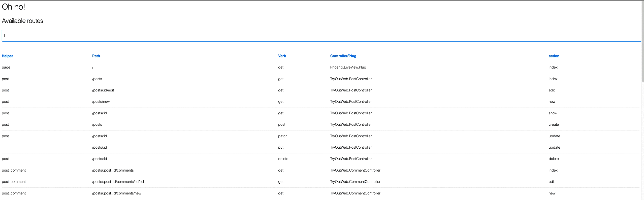Click the /posts/:id/edit path cell
Image resolution: width=644 pixels, height=200 pixels.
coord(103,90)
